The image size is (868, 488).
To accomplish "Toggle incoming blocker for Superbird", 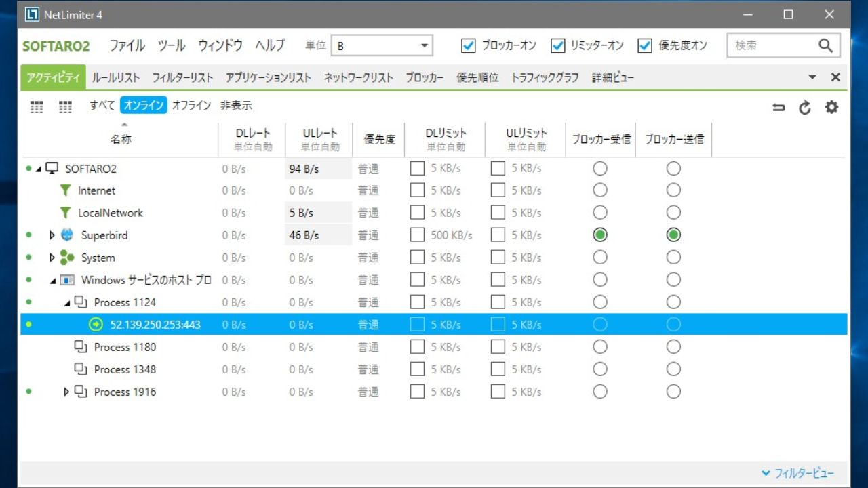I will click(600, 235).
